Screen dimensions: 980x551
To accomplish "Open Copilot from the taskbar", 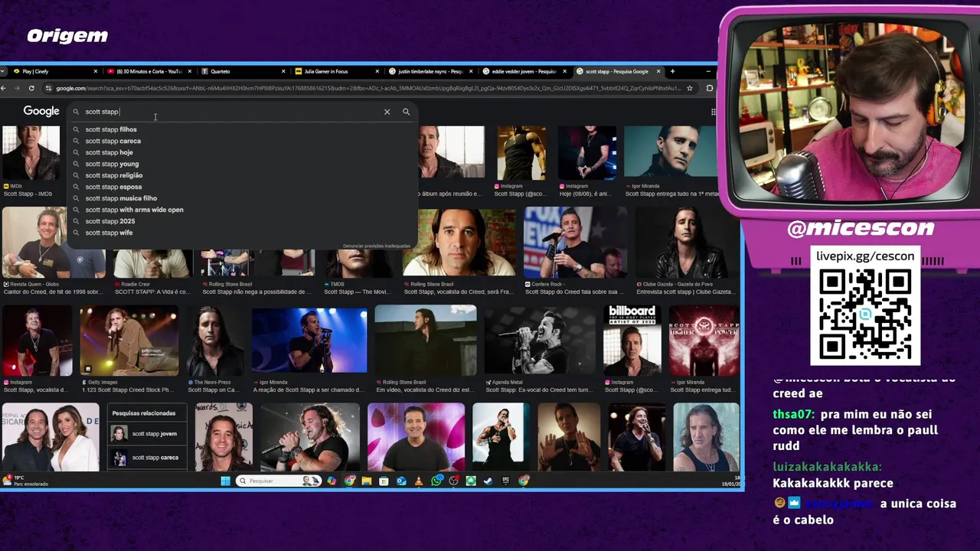I will pos(332,481).
